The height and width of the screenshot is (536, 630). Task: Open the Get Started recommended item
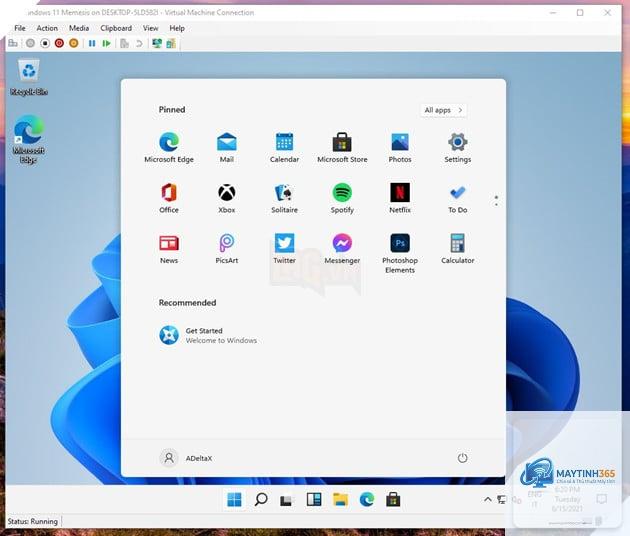208,335
